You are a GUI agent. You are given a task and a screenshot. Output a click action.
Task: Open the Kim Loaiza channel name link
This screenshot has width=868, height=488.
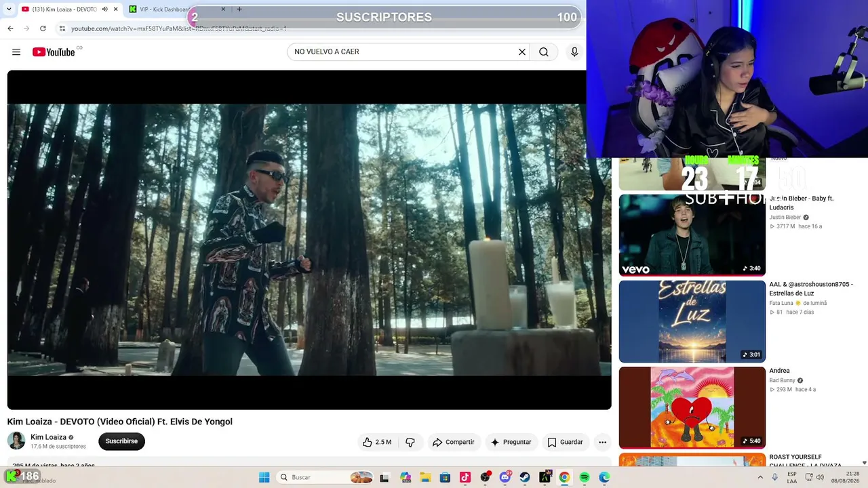pyautogui.click(x=48, y=437)
